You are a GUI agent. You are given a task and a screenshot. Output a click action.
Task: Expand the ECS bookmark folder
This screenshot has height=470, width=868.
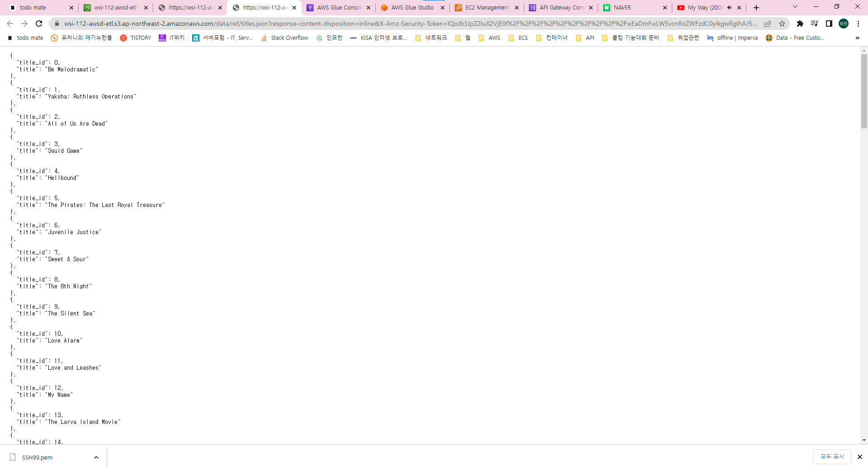pyautogui.click(x=518, y=38)
